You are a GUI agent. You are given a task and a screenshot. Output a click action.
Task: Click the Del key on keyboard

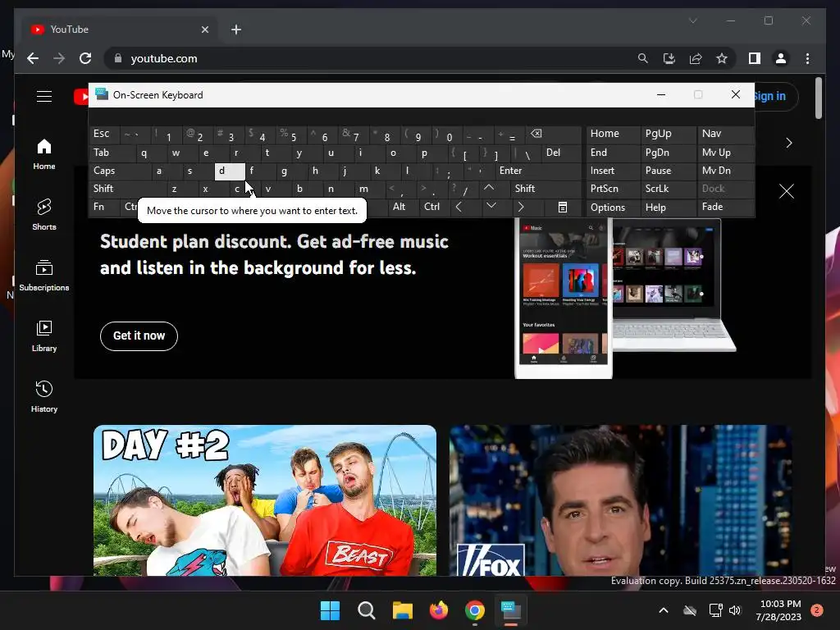[561, 153]
